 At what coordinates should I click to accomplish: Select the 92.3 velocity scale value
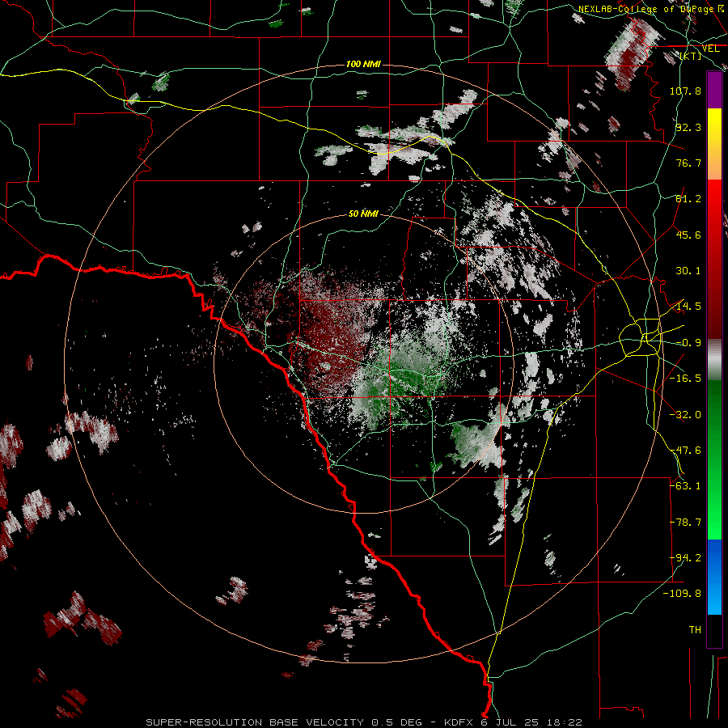(688, 127)
